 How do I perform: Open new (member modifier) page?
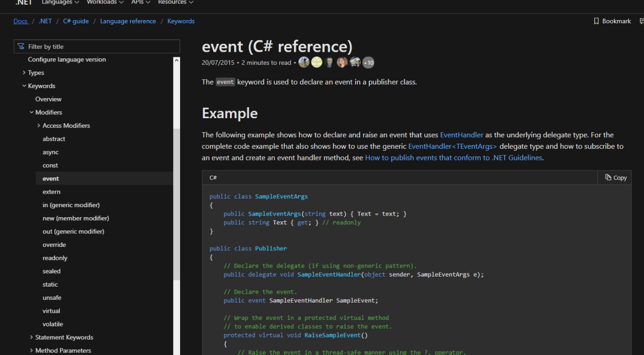[75, 218]
